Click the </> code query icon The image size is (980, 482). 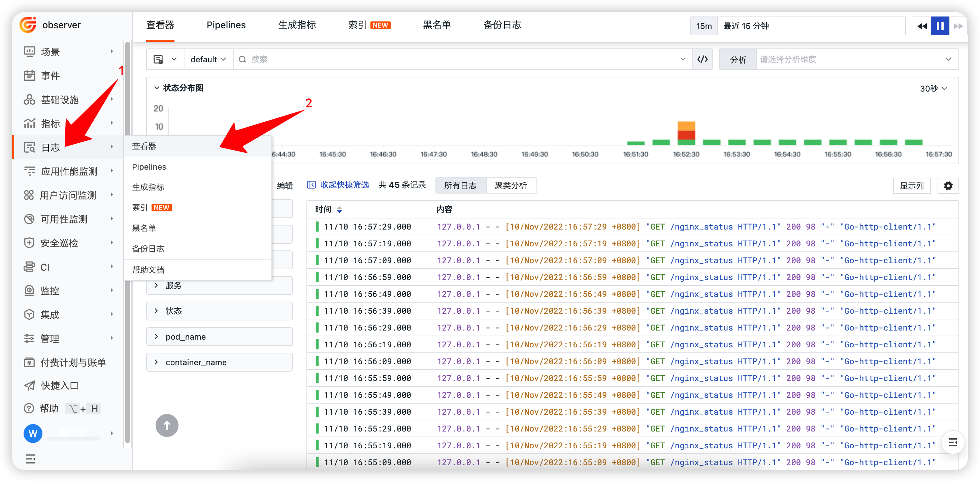(x=702, y=59)
